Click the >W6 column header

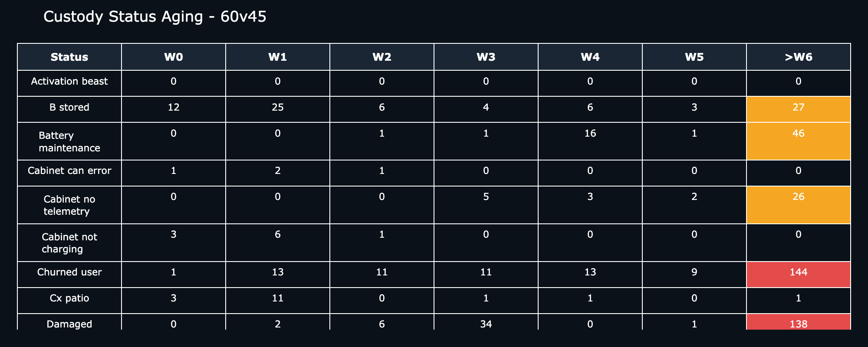(x=799, y=57)
